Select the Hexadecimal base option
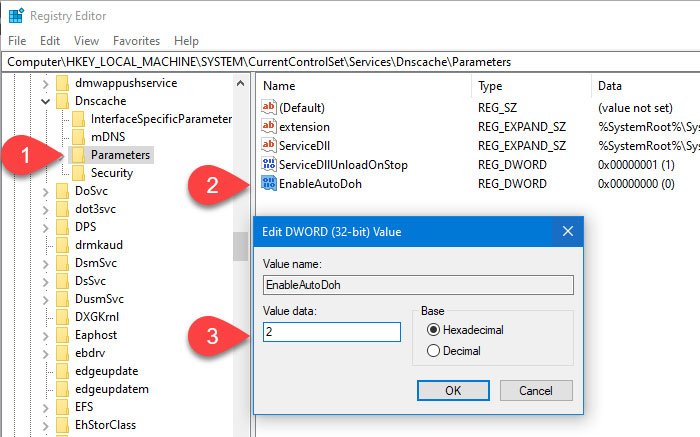The image size is (700, 437). [433, 329]
